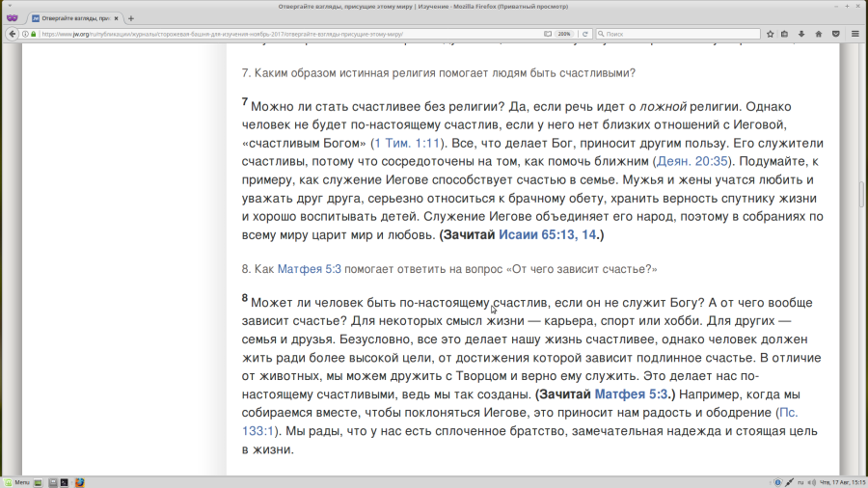Image resolution: width=868 pixels, height=488 pixels.
Task: Open the 'Исаии 65:13, 14' link
Action: click(548, 234)
